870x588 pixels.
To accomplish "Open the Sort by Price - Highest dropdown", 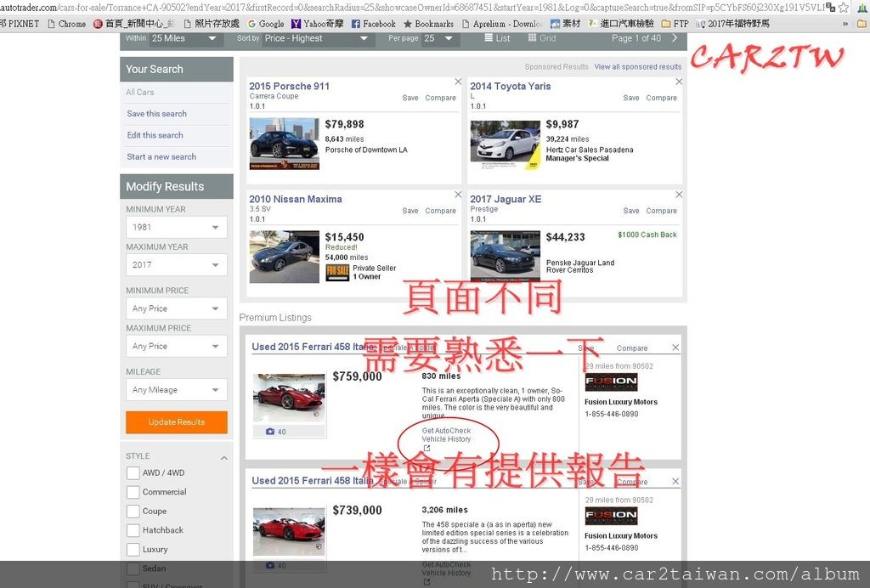I will [316, 38].
